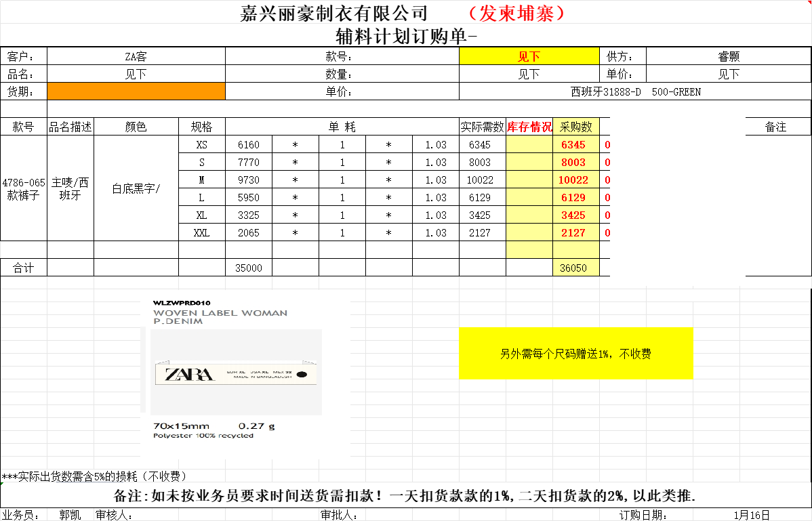The image size is (812, 521).
Task: Click the 采购数 column header
Action: (x=576, y=127)
